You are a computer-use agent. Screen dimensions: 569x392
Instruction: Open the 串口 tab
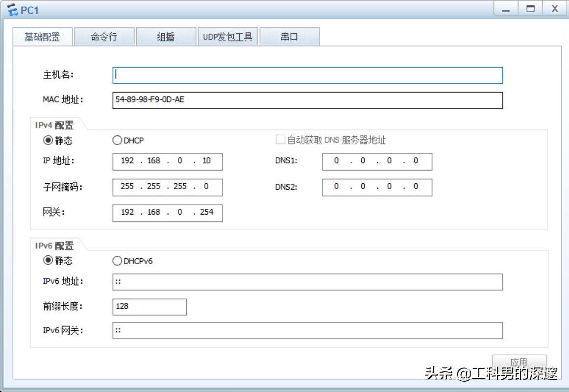click(x=289, y=37)
